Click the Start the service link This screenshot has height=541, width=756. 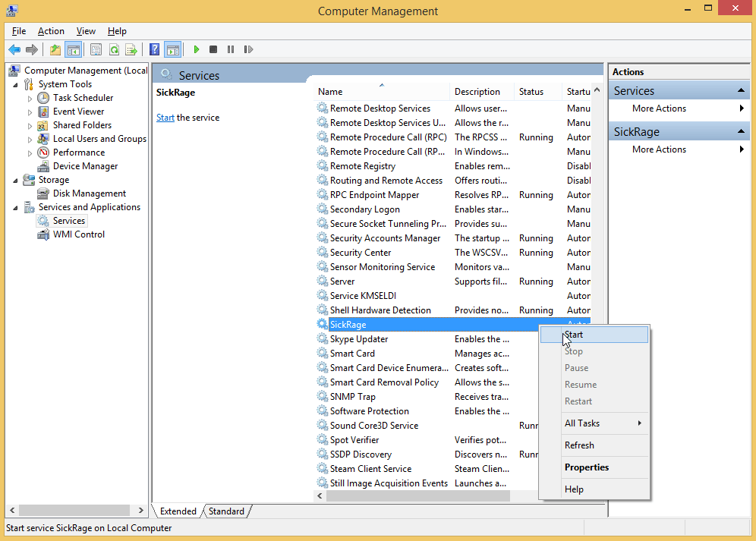pos(165,118)
